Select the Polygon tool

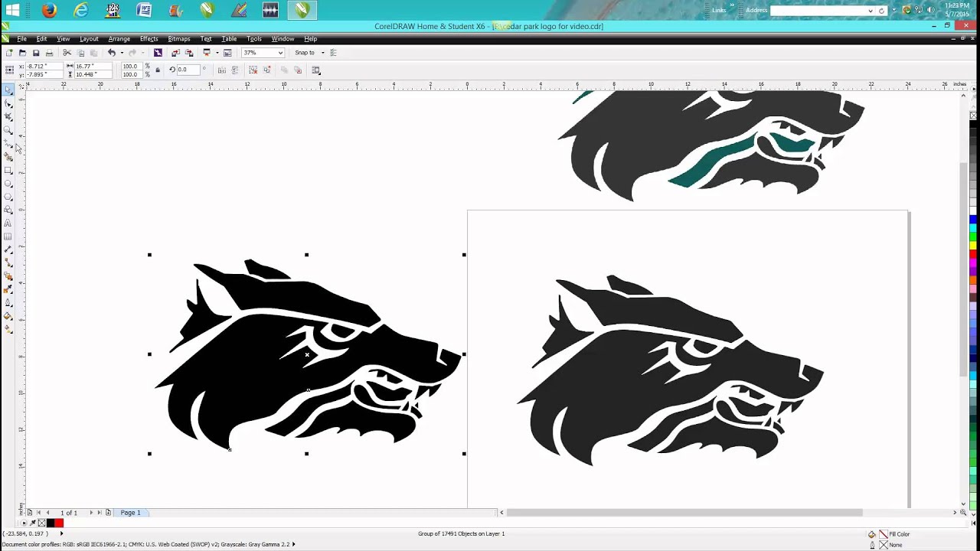coord(8,196)
